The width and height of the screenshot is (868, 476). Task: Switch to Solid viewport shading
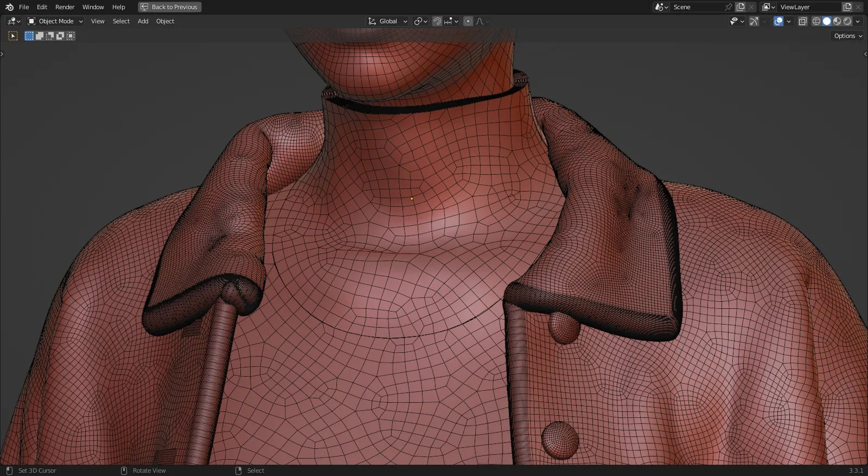pos(826,21)
